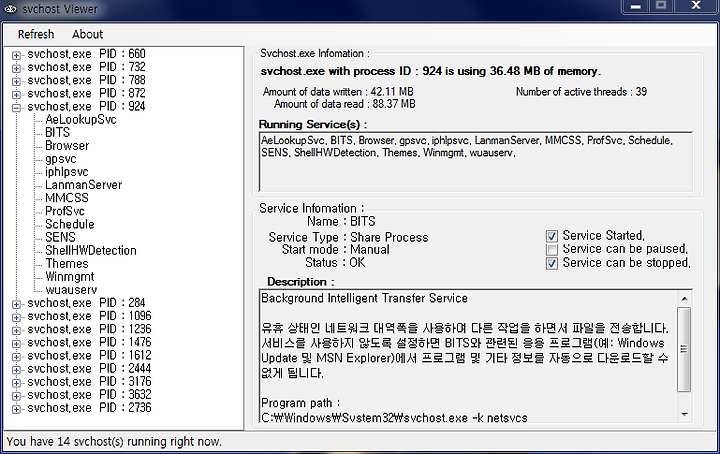Select the svchost.exe PID : 1096 row
Screen dimensions: 720x454
click(x=89, y=316)
